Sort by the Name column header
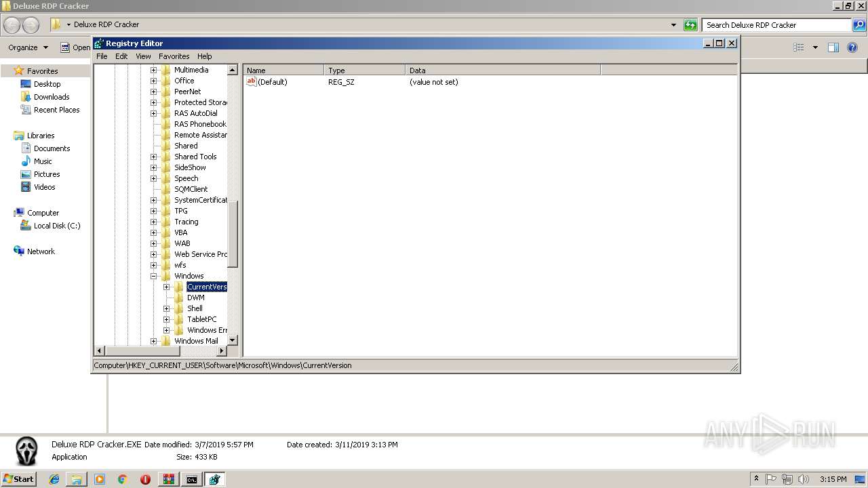The image size is (868, 488). click(x=283, y=70)
